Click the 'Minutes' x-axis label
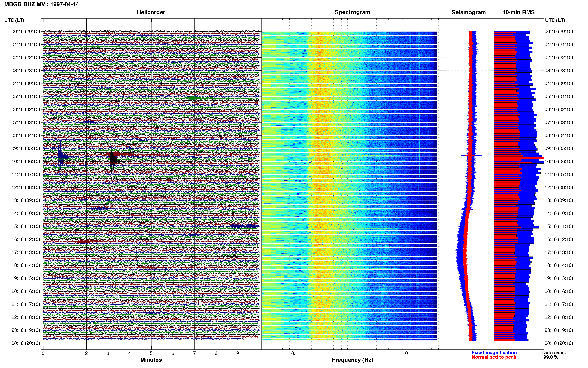This screenshot has height=368, width=588. click(151, 360)
